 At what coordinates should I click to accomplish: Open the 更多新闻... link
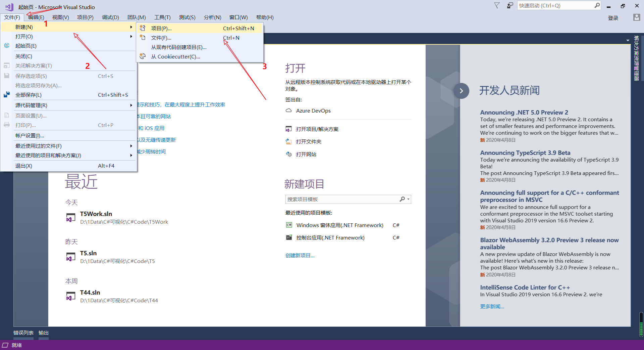pyautogui.click(x=492, y=306)
